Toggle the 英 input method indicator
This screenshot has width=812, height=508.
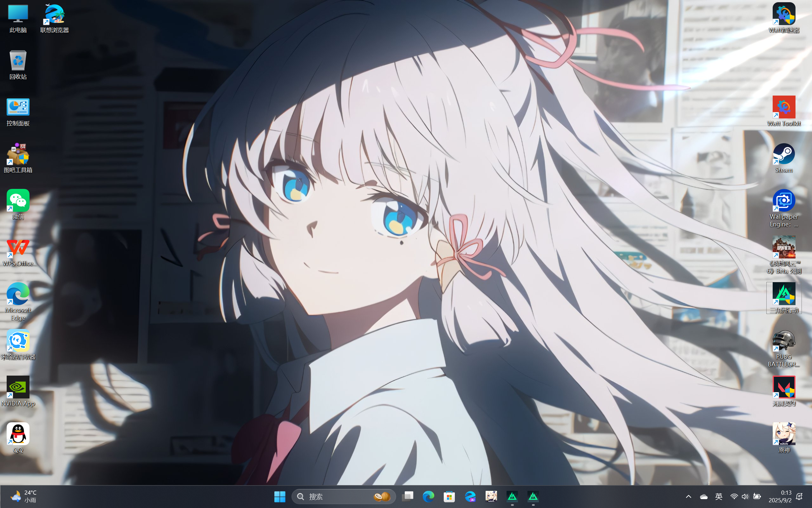click(719, 497)
